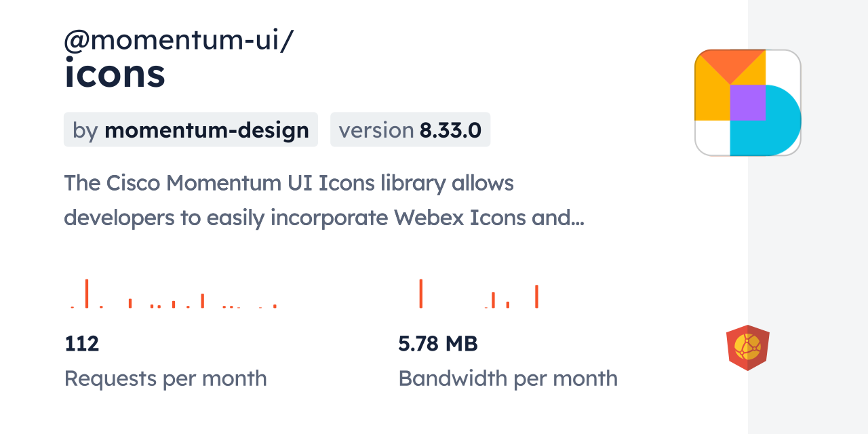Click the colorful momentum-ui package logo
This screenshot has width=868, height=434.
tap(747, 102)
